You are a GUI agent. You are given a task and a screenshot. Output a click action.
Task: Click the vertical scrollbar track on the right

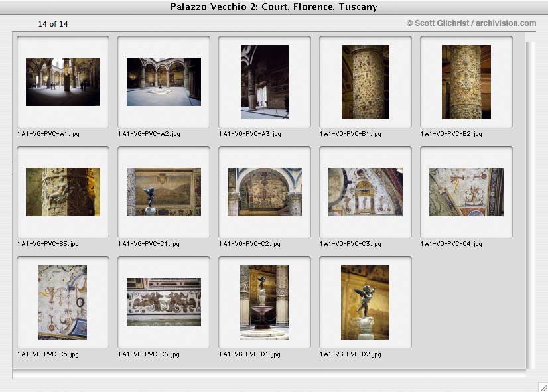tap(531, 206)
